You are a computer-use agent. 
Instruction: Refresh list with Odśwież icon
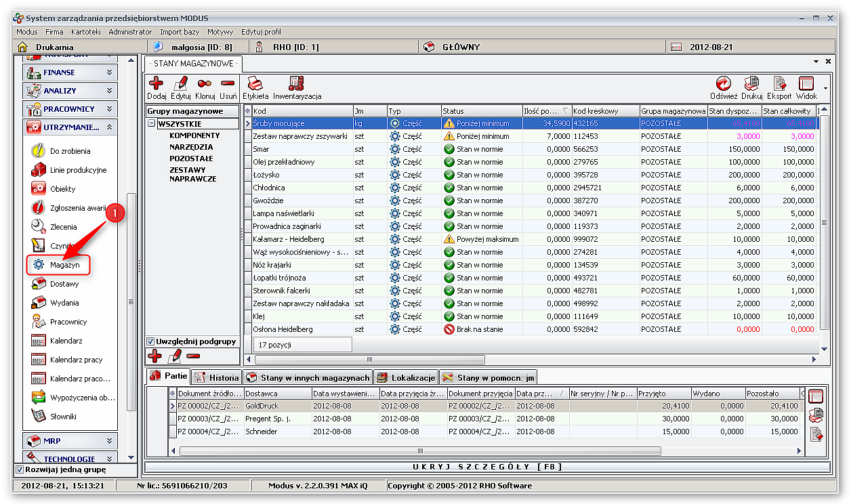pos(724,84)
